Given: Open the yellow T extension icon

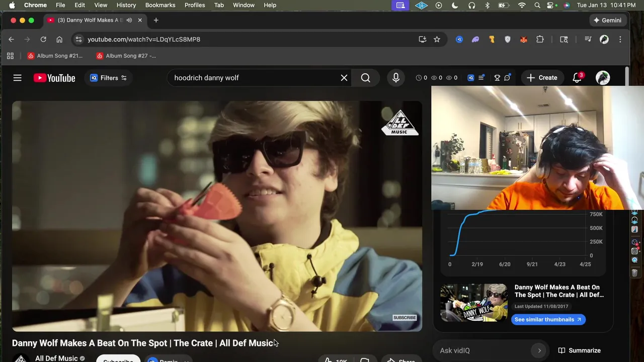Looking at the screenshot, I should click(492, 39).
